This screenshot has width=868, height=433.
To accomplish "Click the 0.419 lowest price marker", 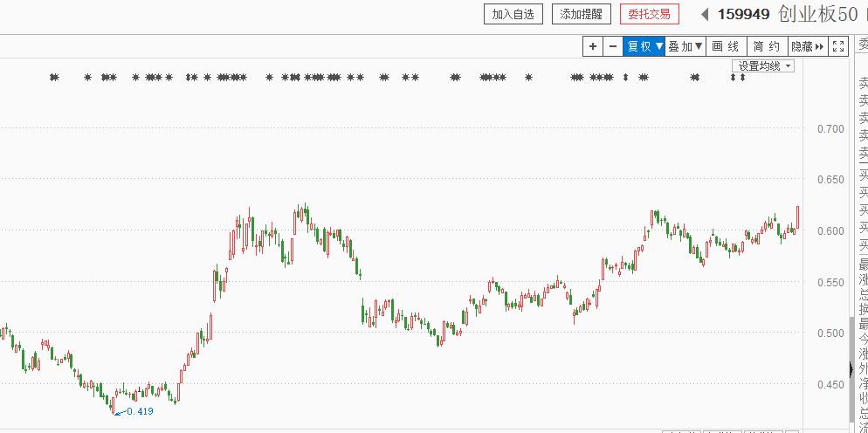I will tap(139, 411).
